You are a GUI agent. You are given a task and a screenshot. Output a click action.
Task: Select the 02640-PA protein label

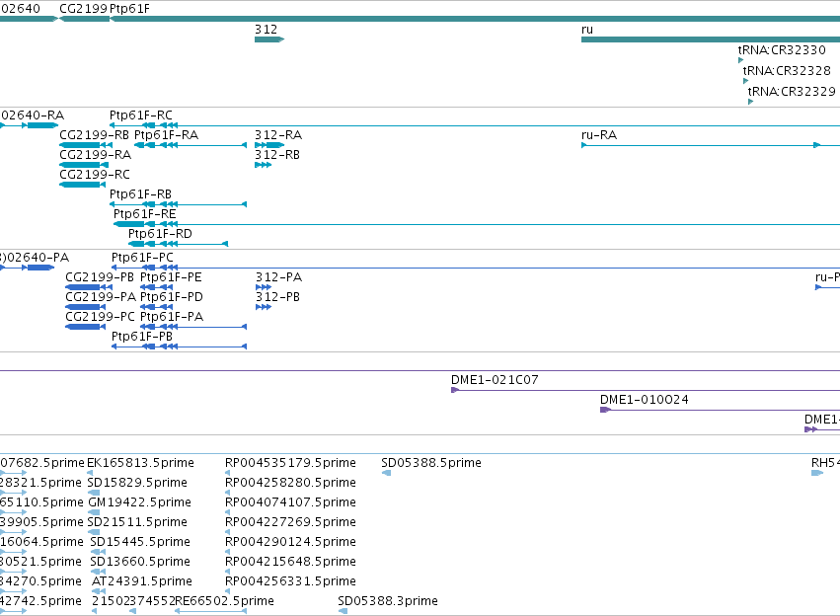pyautogui.click(x=35, y=258)
